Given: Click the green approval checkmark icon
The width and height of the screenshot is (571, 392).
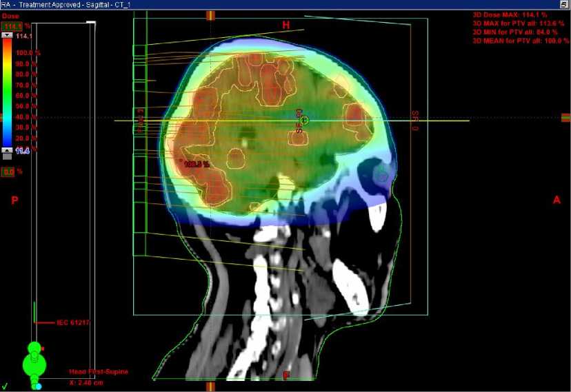Looking at the screenshot, I should point(5,386).
